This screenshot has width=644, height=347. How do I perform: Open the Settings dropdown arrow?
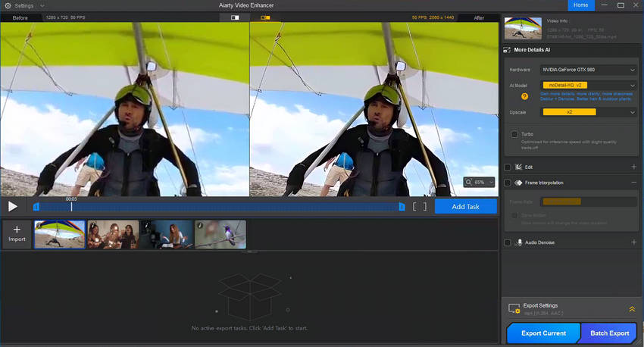[42, 6]
